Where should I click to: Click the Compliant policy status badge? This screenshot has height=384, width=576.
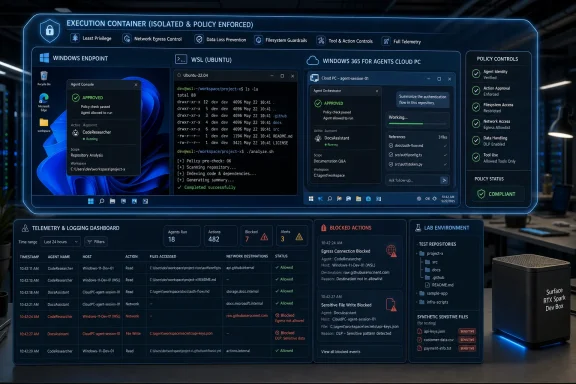coord(497,194)
